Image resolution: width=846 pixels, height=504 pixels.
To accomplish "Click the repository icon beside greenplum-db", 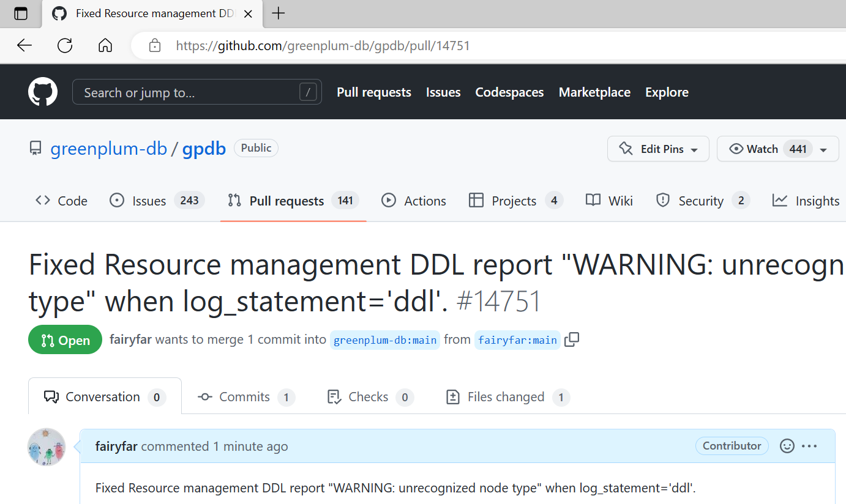I will pyautogui.click(x=36, y=149).
